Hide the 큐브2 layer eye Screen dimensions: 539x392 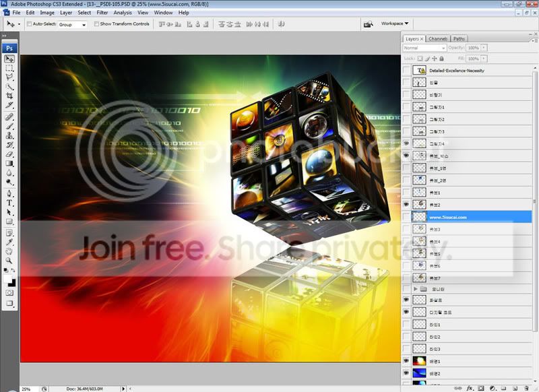406,204
